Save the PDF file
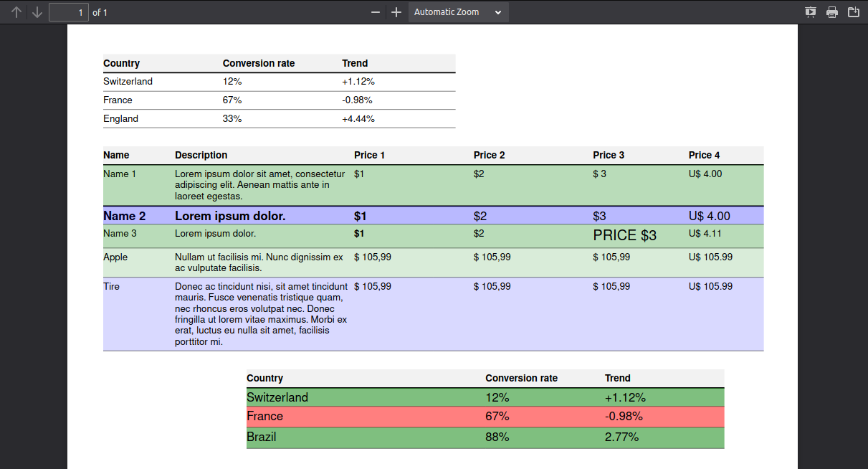Image resolution: width=868 pixels, height=469 pixels. click(x=854, y=12)
